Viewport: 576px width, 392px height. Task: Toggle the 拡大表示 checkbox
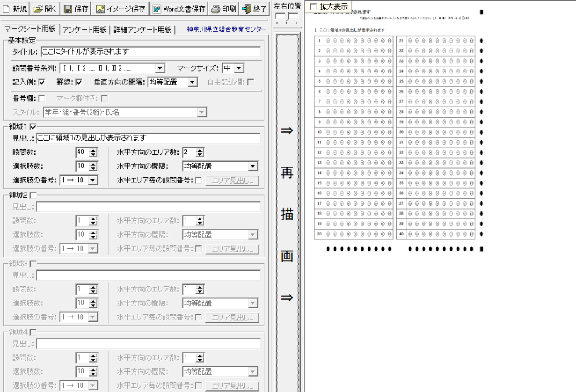(x=313, y=7)
